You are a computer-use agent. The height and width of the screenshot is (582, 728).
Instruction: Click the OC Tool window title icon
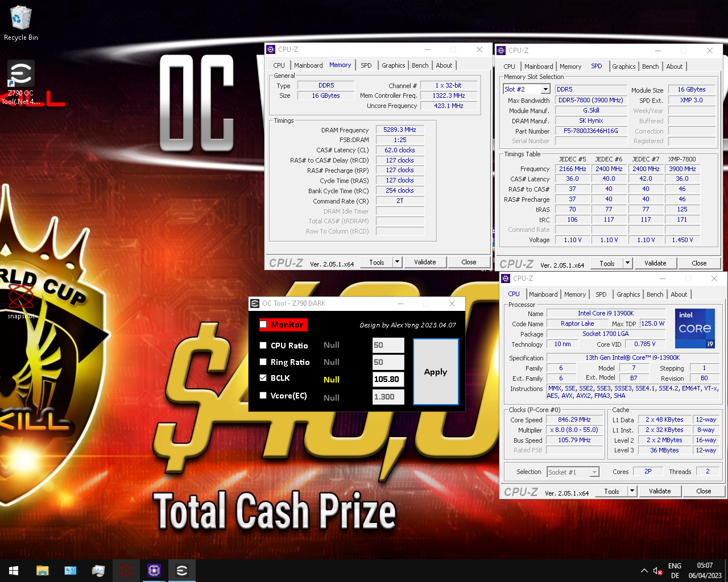[255, 304]
